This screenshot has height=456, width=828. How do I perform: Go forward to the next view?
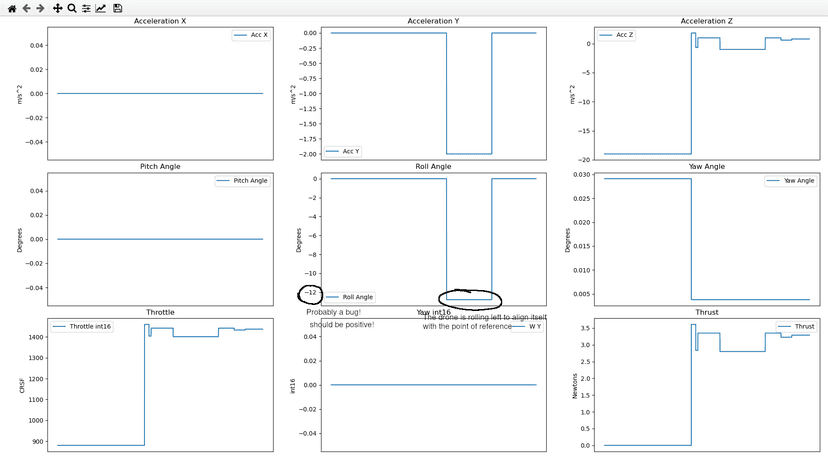tap(40, 8)
